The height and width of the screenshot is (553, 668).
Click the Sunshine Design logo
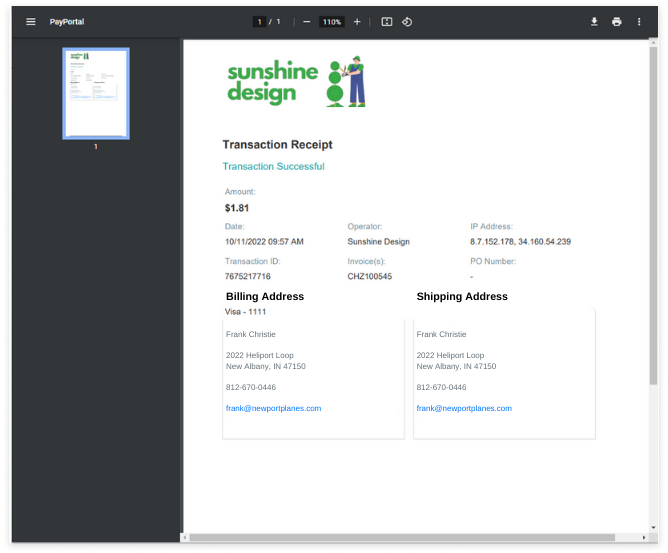click(297, 81)
